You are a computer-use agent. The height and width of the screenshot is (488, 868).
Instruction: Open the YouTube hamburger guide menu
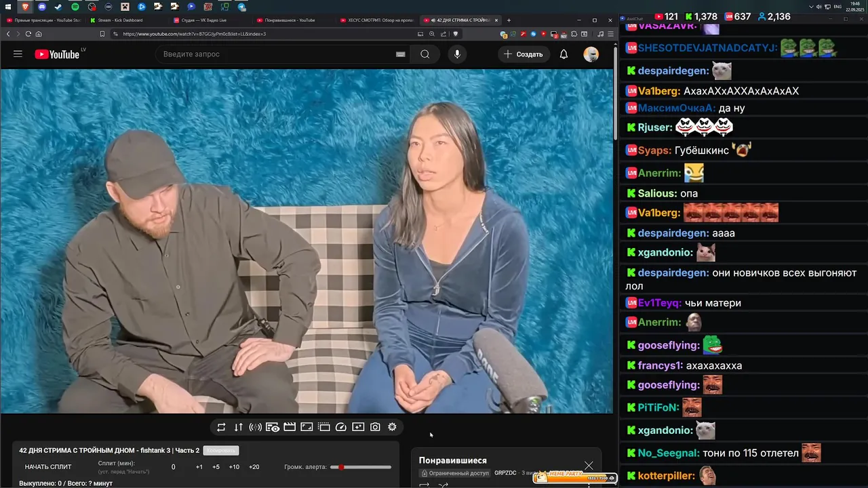pos(18,54)
